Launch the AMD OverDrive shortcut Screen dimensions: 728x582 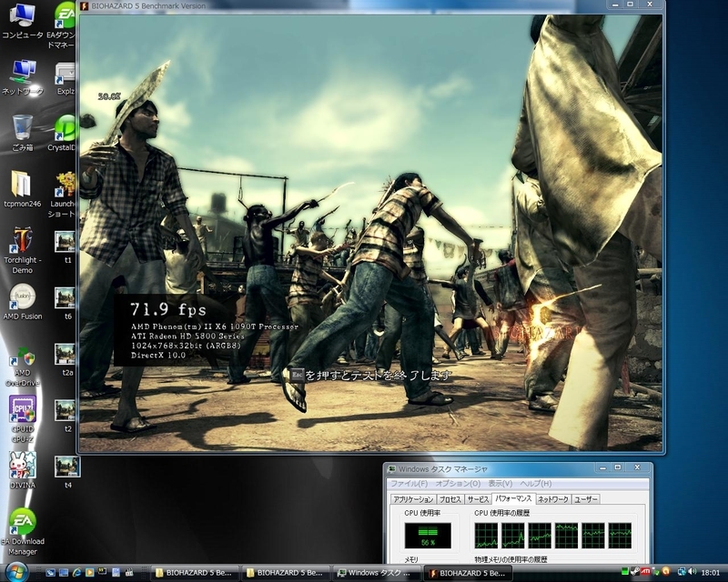pyautogui.click(x=22, y=366)
